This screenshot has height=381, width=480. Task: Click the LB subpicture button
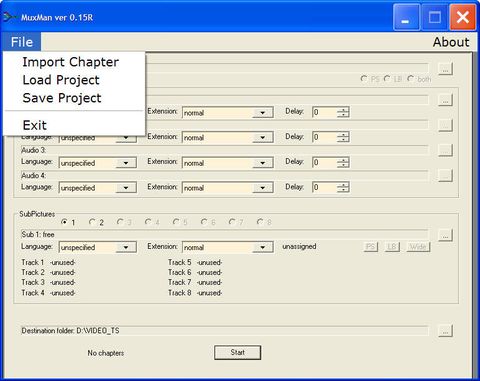[392, 247]
